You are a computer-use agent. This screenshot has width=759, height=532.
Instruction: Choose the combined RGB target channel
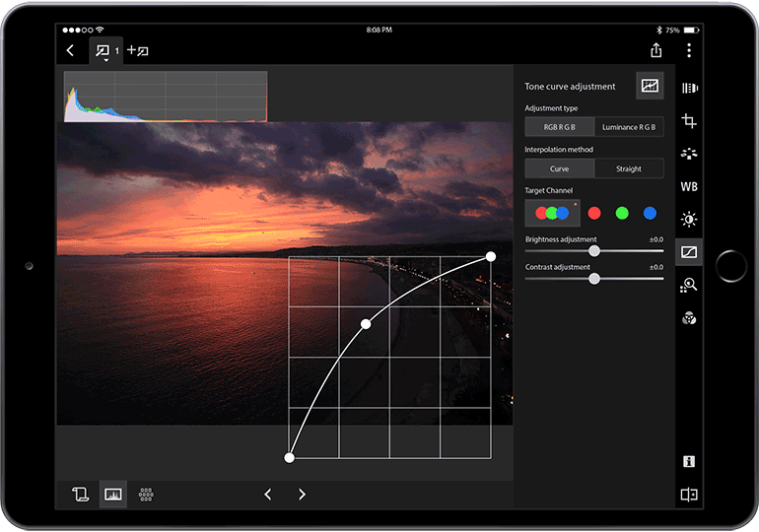(552, 213)
